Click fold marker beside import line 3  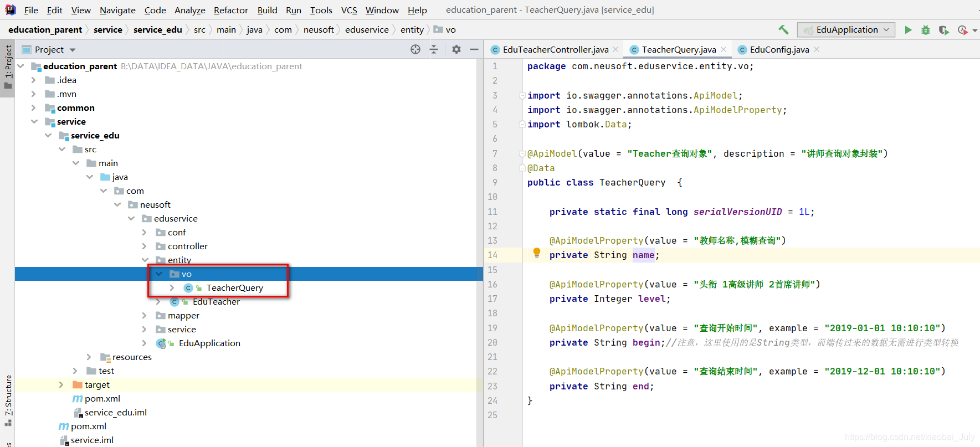pos(522,95)
